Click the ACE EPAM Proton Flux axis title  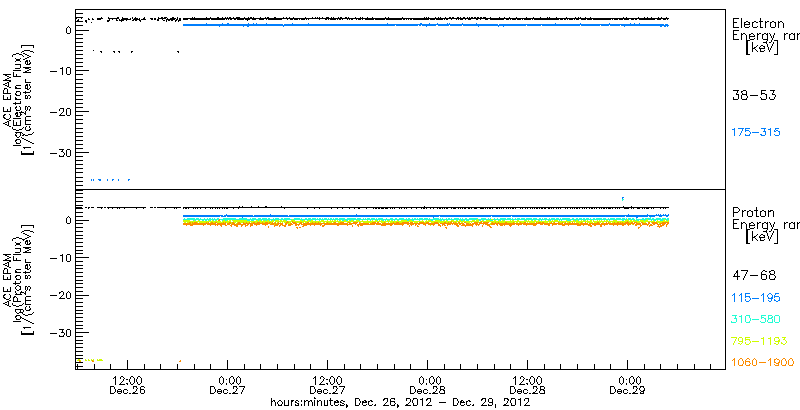18,279
